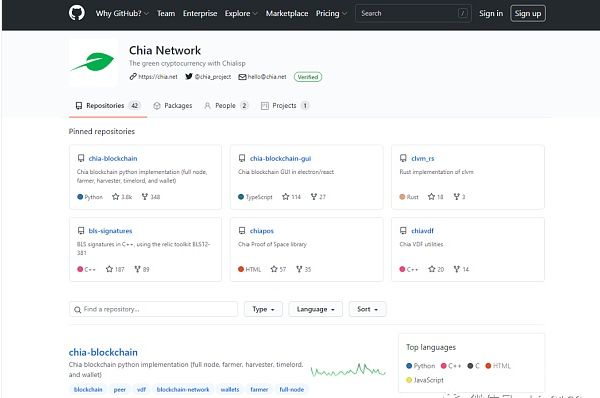Click the magnifier icon in Find a repository
The width and height of the screenshot is (600, 398).
tap(78, 309)
